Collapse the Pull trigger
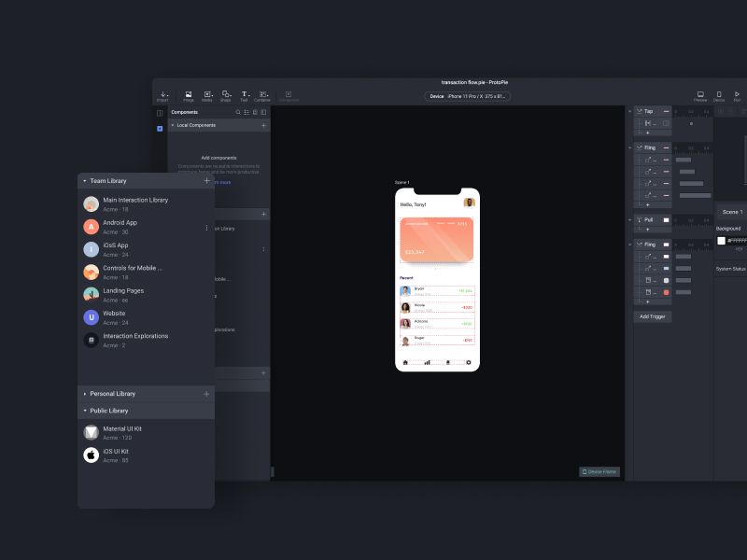The image size is (747, 560). pyautogui.click(x=629, y=220)
